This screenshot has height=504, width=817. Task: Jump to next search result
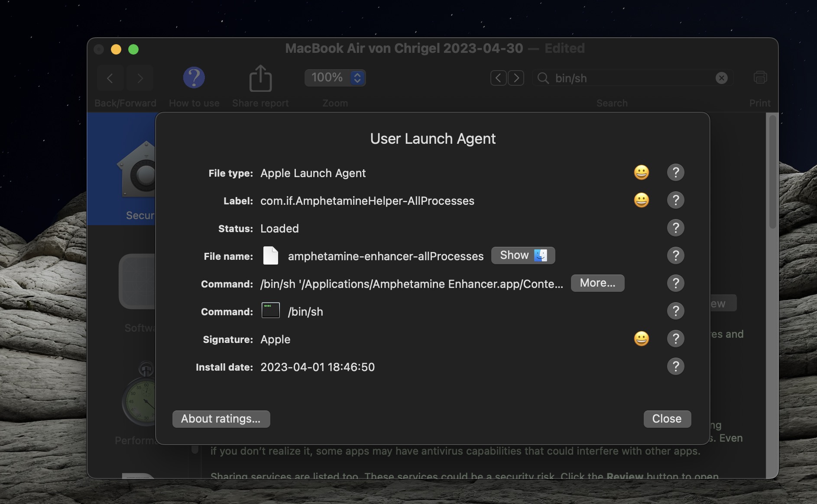(x=516, y=78)
